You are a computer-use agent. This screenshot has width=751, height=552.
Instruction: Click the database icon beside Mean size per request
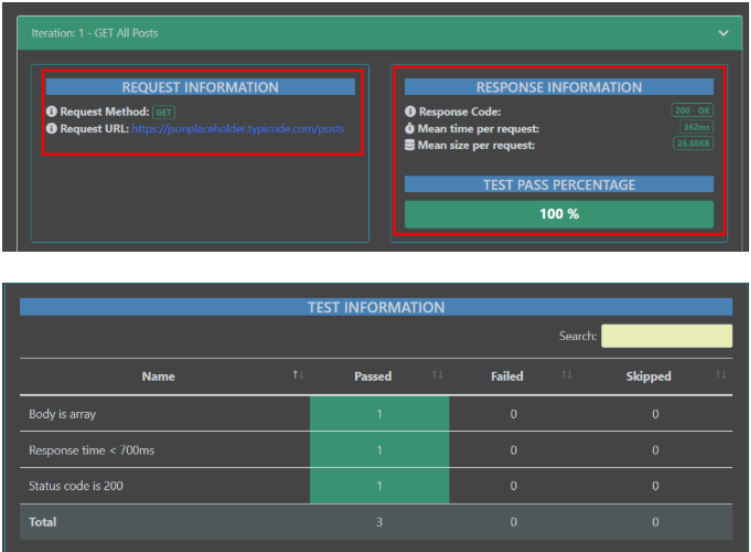(410, 146)
